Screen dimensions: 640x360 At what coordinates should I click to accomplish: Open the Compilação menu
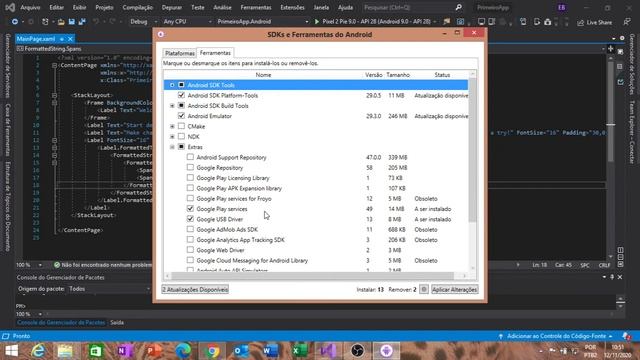tap(138, 7)
